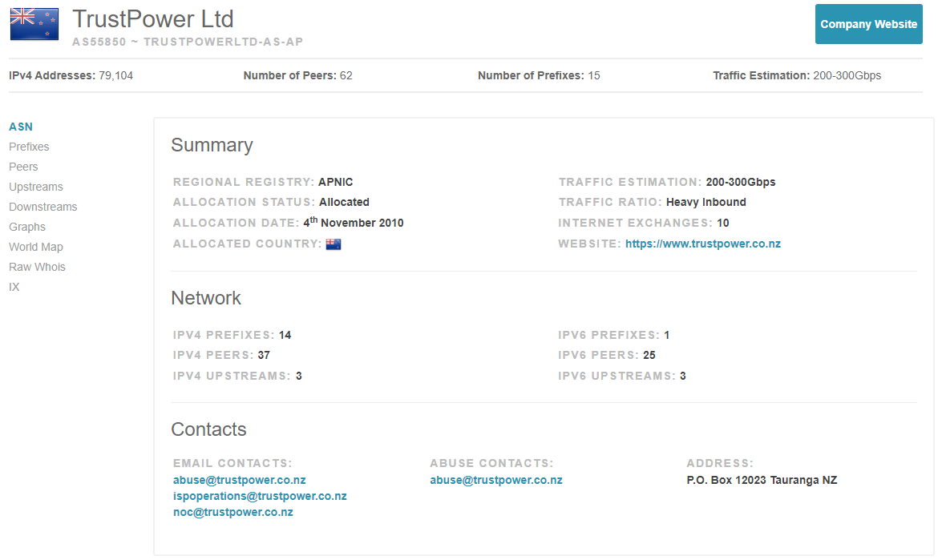Click the address P.O. Box 12023 Tauranga NZ

click(x=762, y=480)
